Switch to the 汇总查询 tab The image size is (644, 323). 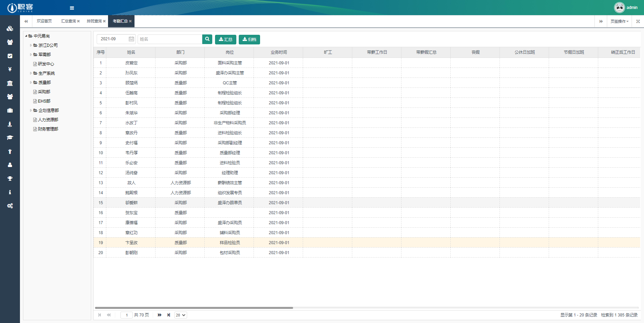point(68,21)
